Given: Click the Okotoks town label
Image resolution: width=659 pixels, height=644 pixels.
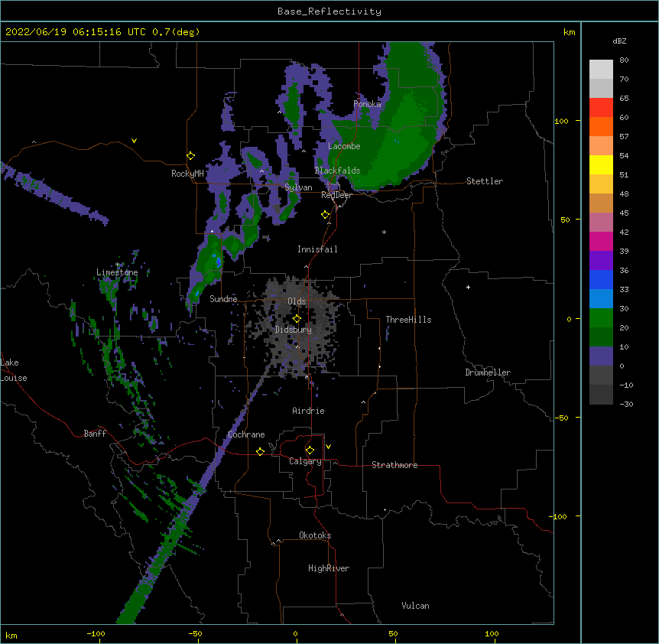Looking at the screenshot, I should pos(315,535).
